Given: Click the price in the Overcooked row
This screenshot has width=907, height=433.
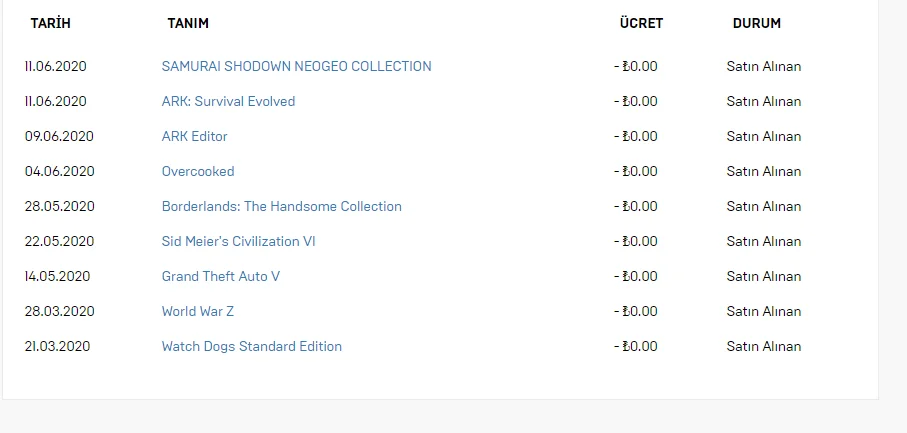Looking at the screenshot, I should pos(636,171).
